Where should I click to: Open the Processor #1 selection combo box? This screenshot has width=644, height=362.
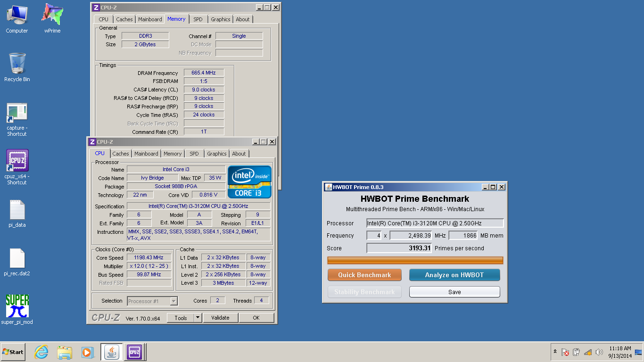152,301
